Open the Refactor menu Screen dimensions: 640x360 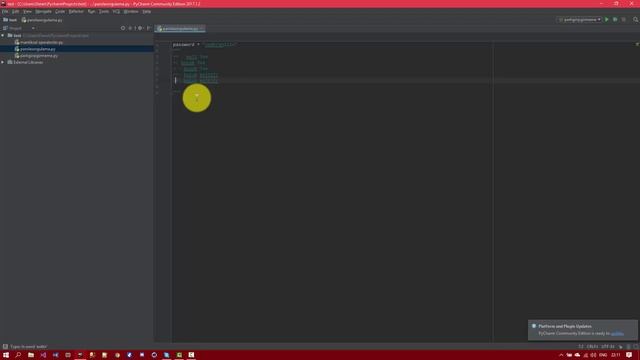click(76, 11)
